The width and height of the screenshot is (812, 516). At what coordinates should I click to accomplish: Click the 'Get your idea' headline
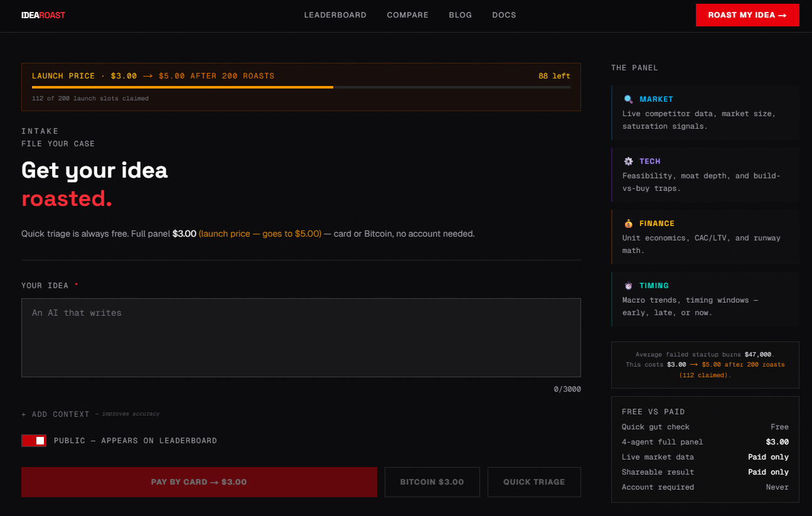tap(95, 170)
